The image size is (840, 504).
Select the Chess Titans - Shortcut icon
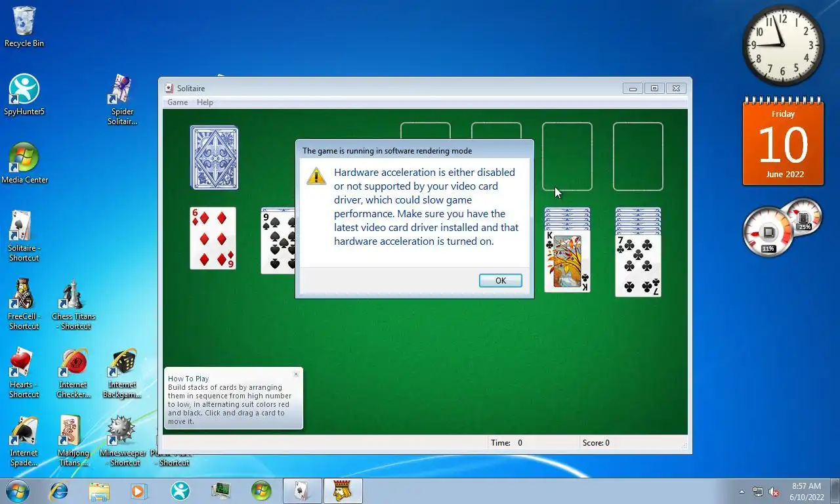[73, 304]
